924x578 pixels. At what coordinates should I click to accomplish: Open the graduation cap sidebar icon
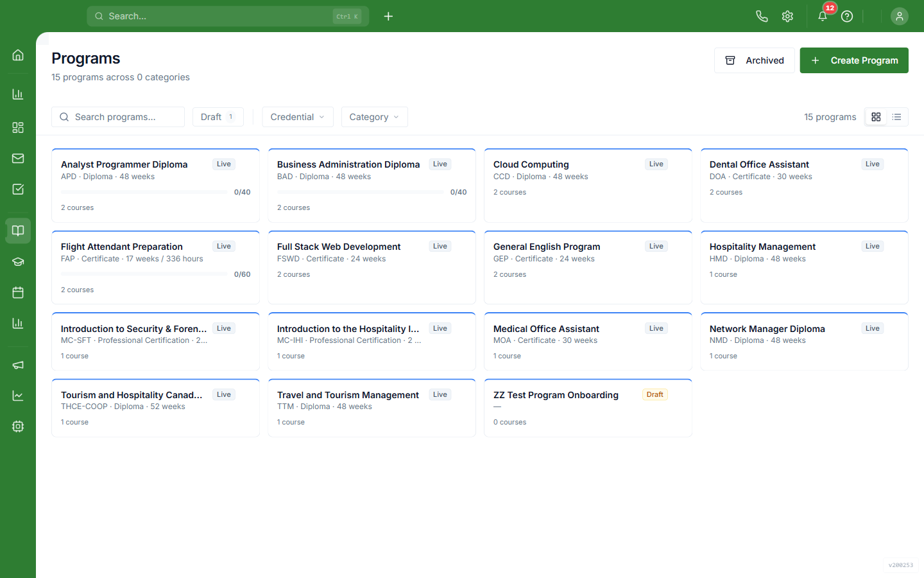point(18,262)
